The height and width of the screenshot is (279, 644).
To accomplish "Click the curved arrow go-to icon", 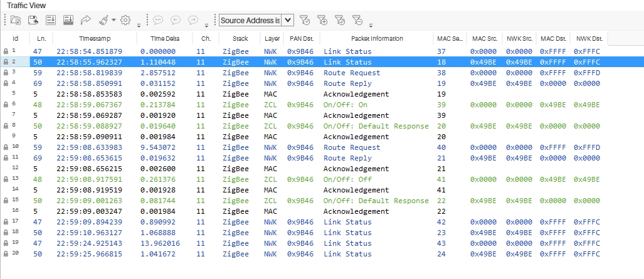I will pyautogui.click(x=85, y=19).
